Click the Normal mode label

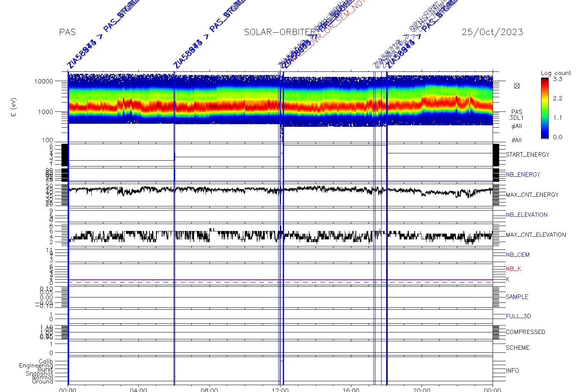(x=43, y=377)
